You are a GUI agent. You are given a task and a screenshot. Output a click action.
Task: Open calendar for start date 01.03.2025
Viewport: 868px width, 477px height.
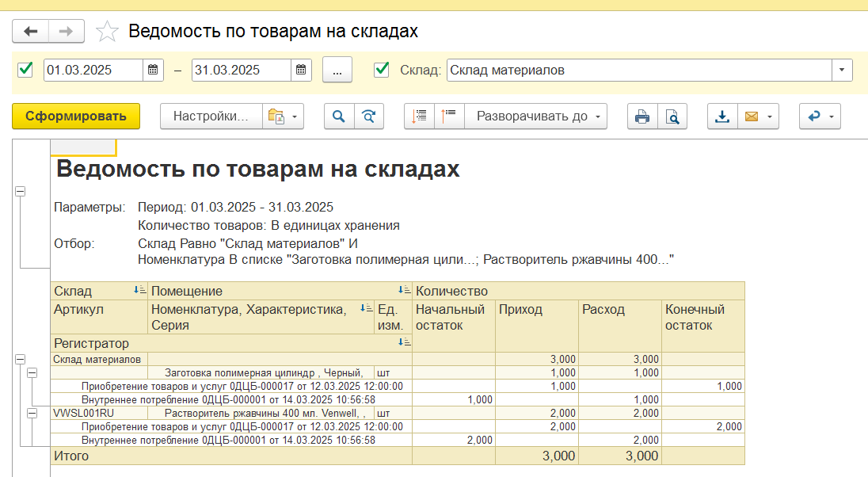[153, 70]
